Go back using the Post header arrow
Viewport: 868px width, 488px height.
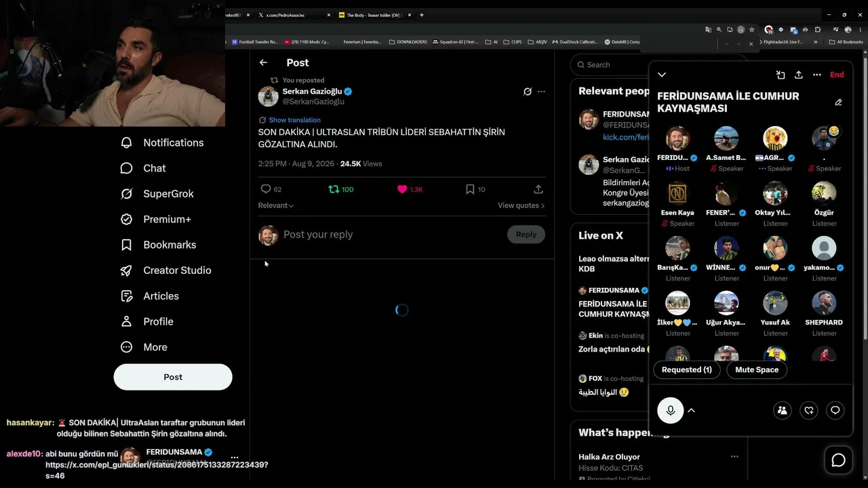point(263,62)
